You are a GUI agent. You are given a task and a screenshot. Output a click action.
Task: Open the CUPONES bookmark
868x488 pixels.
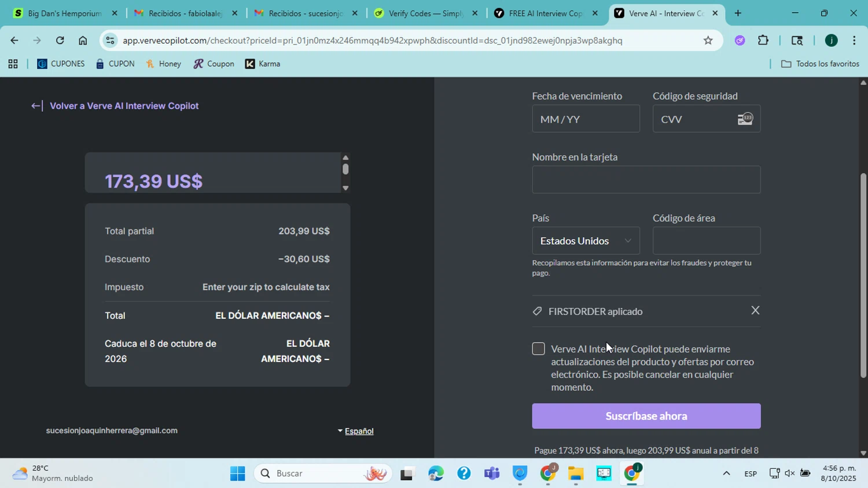click(61, 64)
